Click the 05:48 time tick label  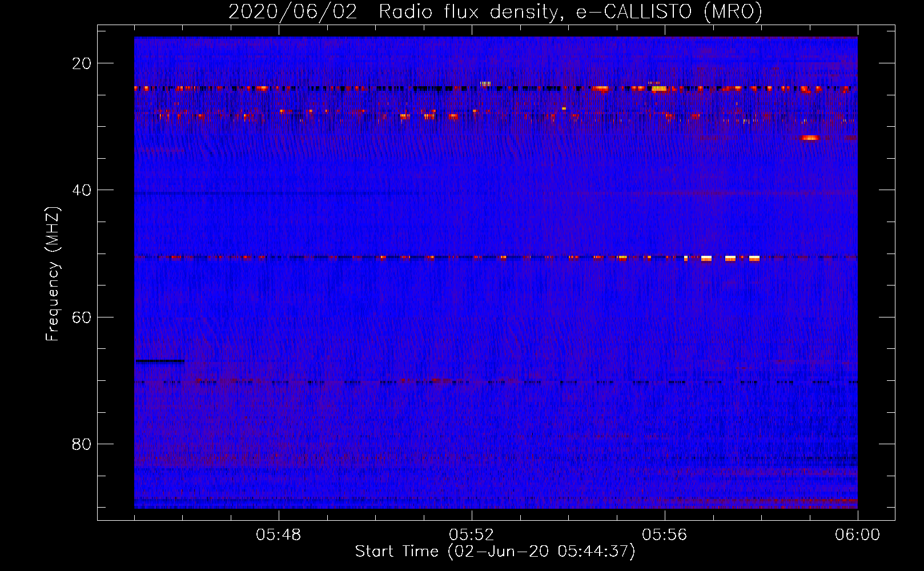279,535
